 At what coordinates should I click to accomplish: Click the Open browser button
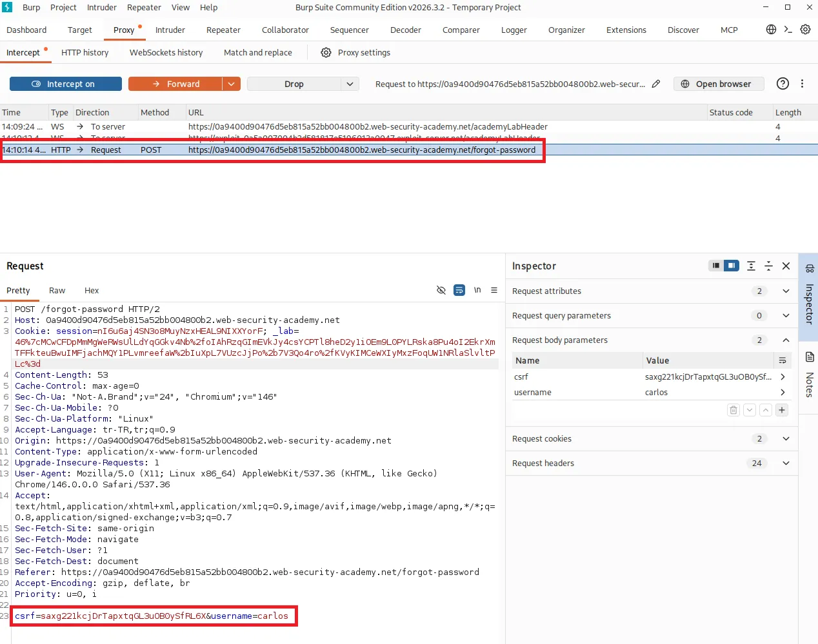pyautogui.click(x=719, y=84)
